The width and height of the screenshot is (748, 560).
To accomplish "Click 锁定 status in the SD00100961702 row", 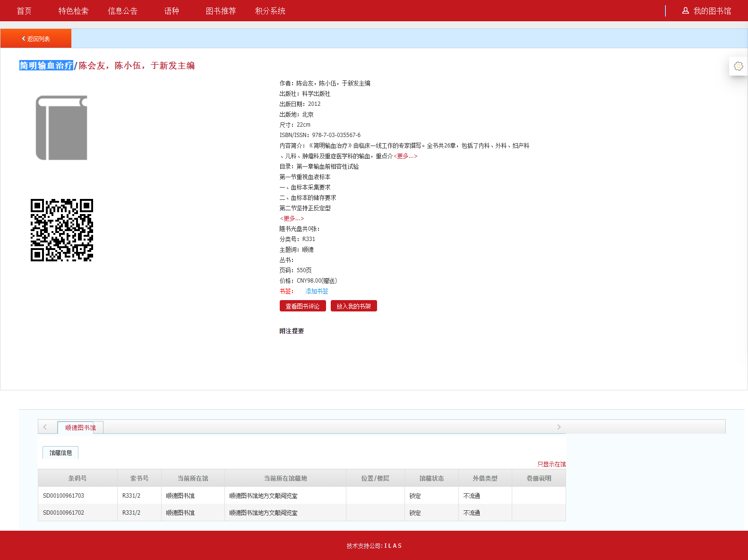I will point(415,513).
